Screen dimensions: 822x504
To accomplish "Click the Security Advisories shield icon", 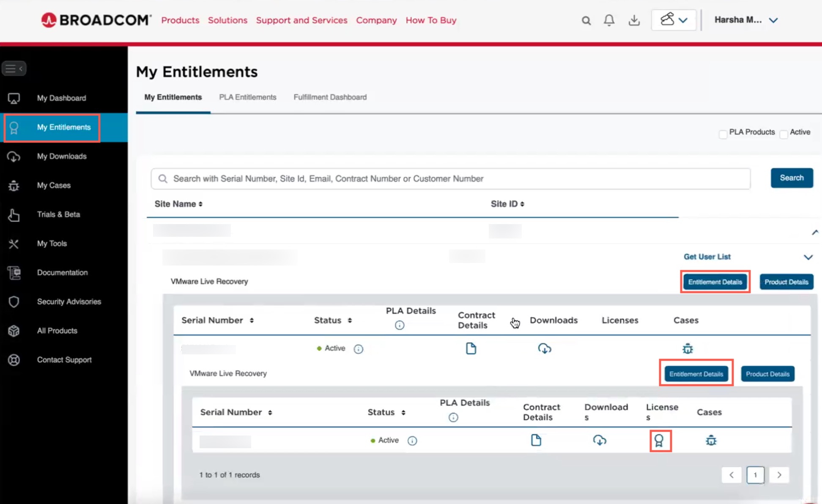I will [x=14, y=302].
